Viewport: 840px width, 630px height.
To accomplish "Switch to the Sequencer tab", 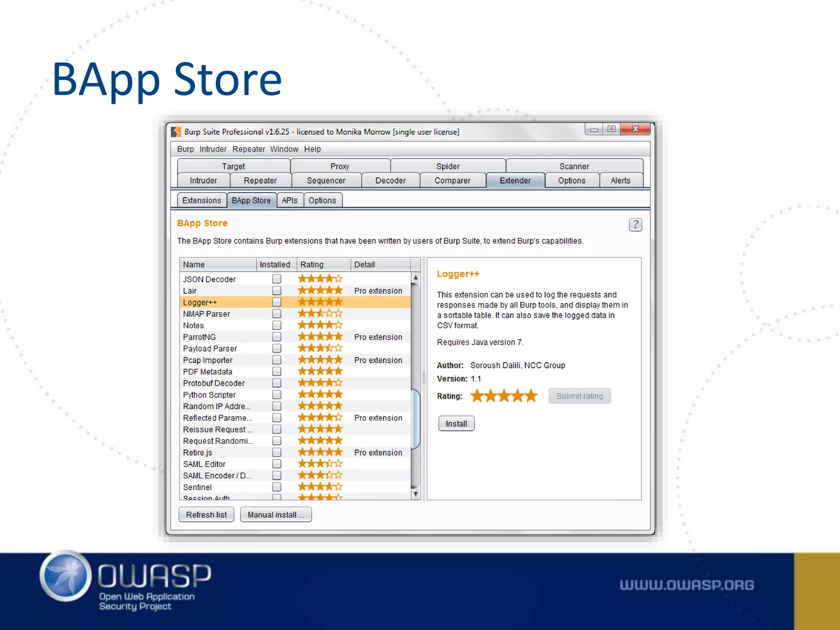I will tap(326, 180).
